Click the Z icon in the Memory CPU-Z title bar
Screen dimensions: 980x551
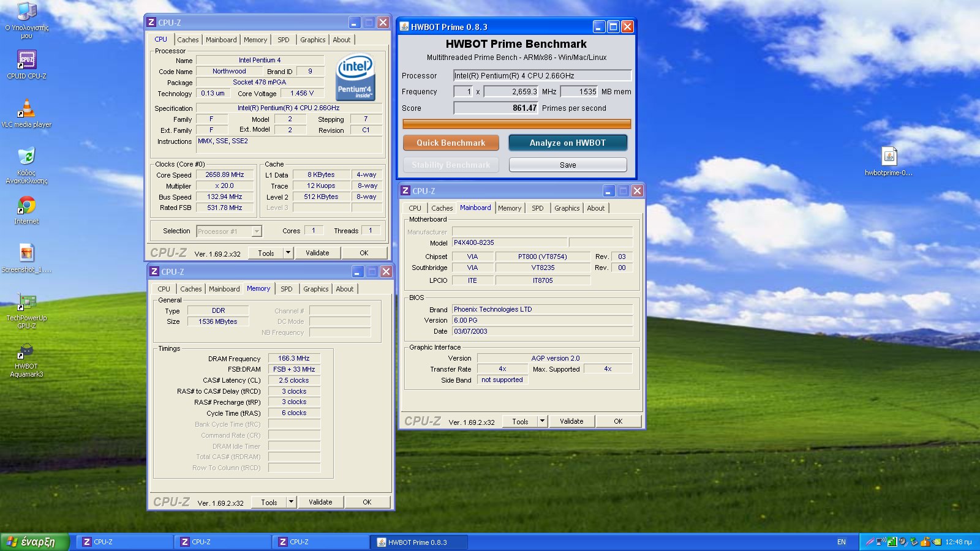[x=154, y=272]
